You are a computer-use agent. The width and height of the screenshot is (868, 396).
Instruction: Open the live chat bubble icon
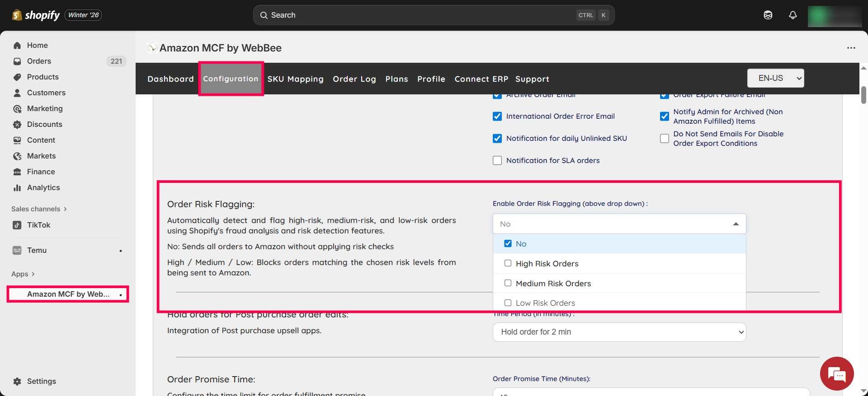pyautogui.click(x=836, y=374)
